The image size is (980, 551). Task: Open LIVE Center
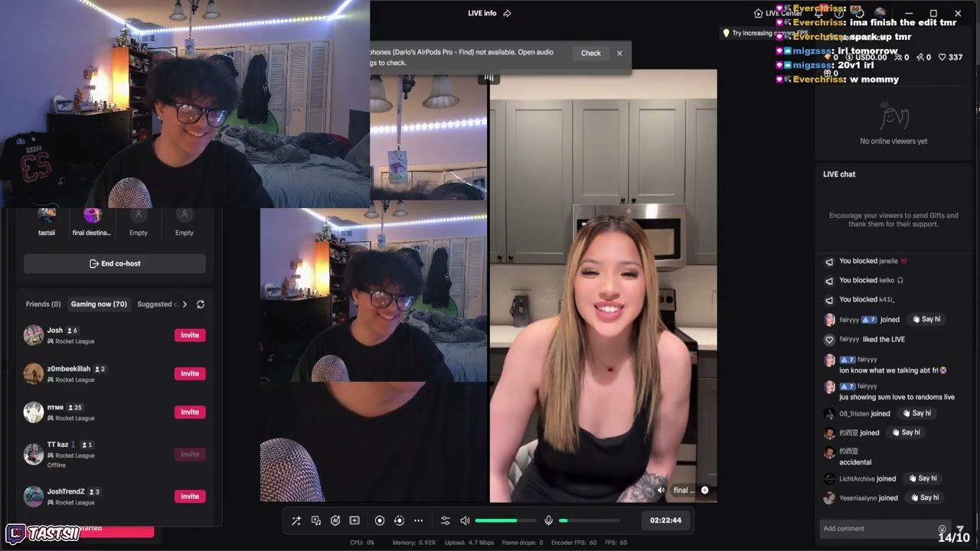778,13
